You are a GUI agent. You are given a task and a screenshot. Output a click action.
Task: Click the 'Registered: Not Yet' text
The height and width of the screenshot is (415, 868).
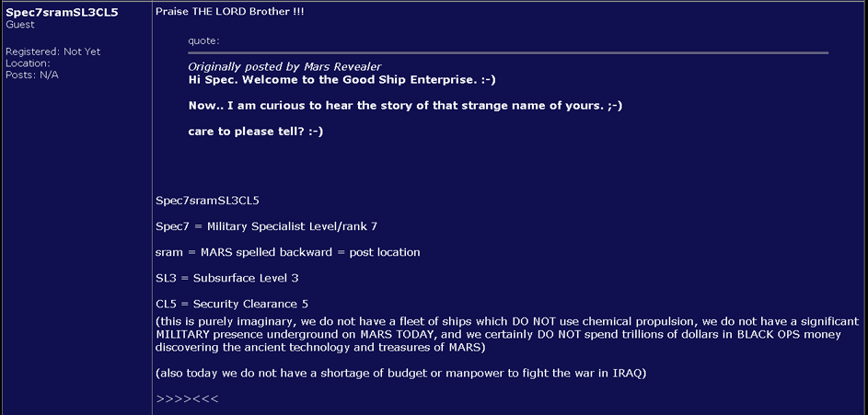[53, 52]
